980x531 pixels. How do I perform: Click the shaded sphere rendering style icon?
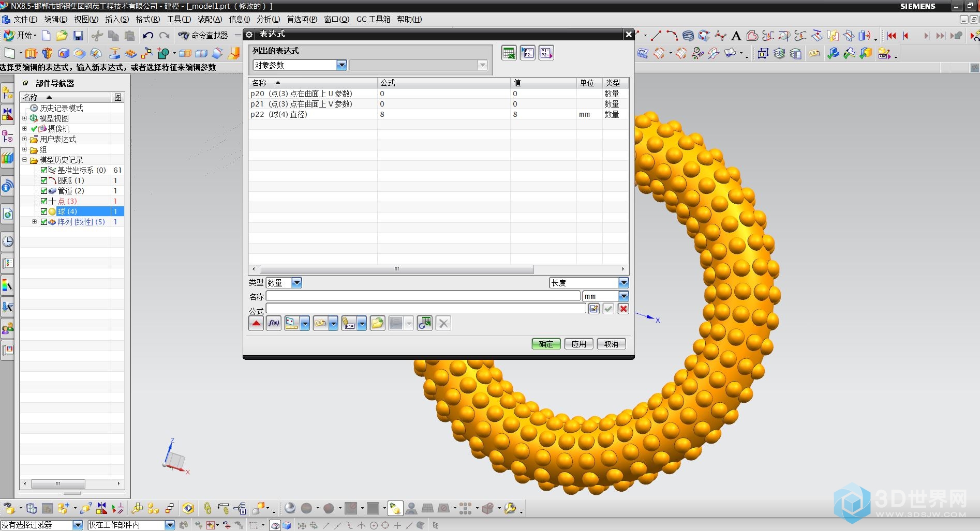pyautogui.click(x=290, y=508)
